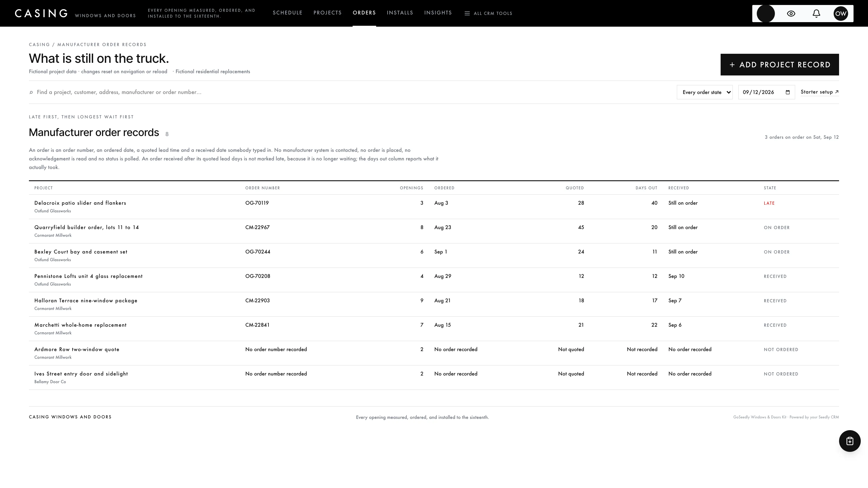Click order number CM-22967

pos(257,227)
